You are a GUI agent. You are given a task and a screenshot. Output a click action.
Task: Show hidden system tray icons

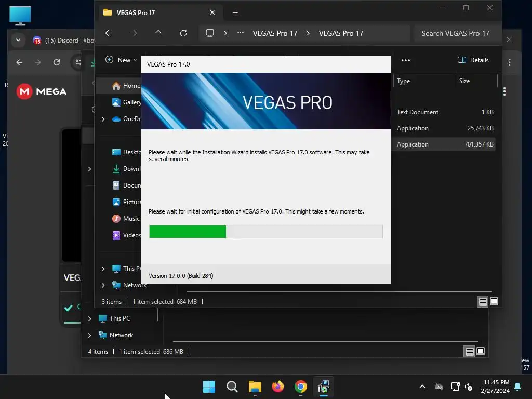click(x=422, y=387)
